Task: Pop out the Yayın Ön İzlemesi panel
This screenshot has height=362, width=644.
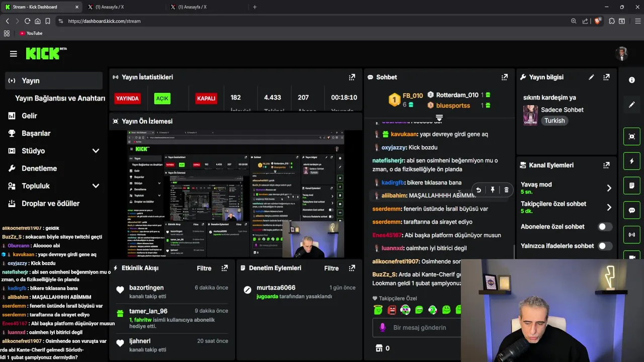Action: tap(352, 121)
